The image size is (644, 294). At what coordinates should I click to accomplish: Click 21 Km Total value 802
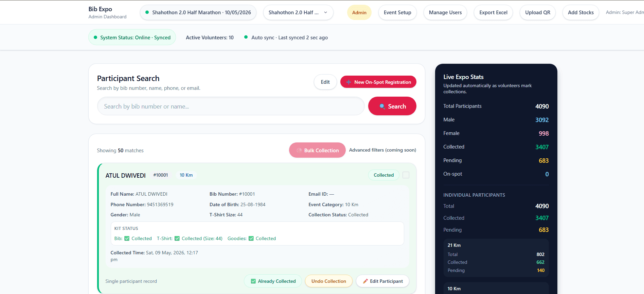540,254
